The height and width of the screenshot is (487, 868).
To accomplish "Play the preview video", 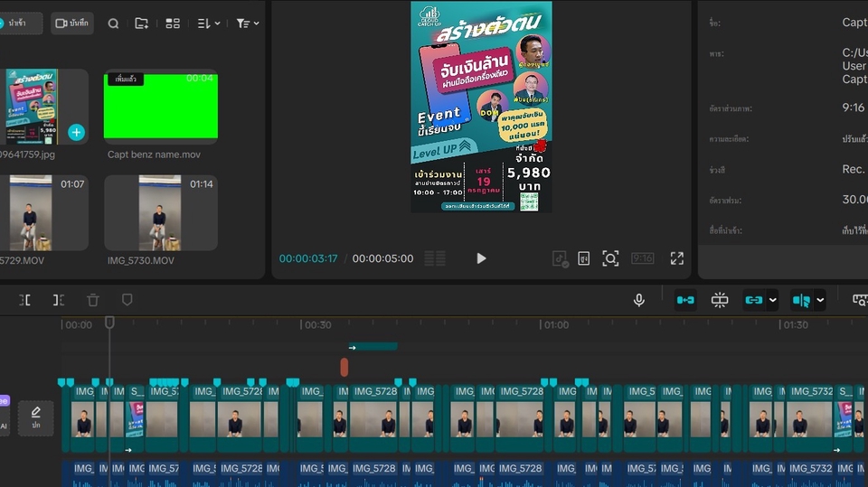I will 481,258.
